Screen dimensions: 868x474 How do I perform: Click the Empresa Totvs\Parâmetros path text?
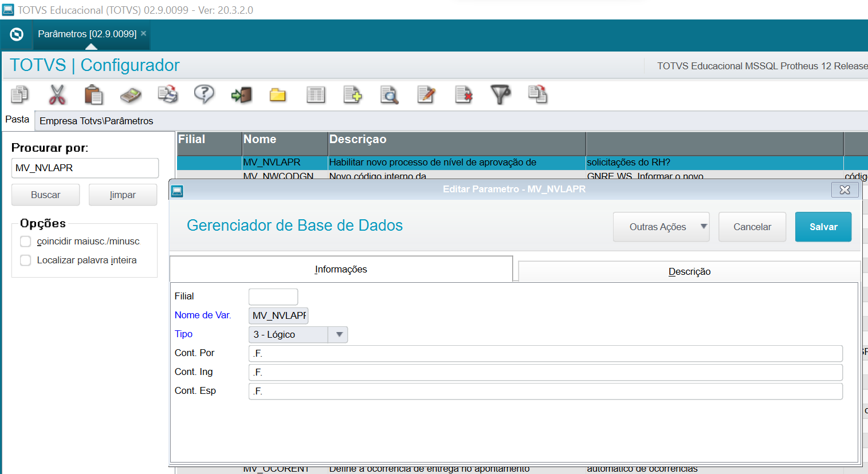(x=96, y=121)
